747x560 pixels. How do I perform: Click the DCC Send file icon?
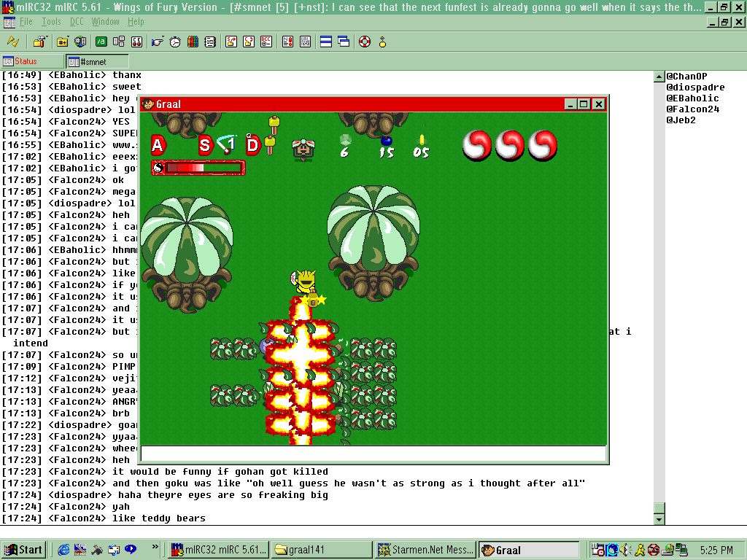click(231, 42)
